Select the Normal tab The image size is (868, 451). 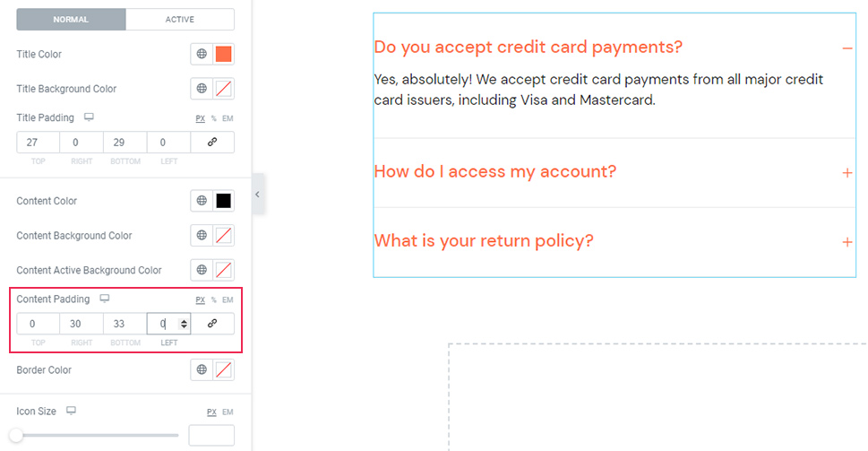71,20
